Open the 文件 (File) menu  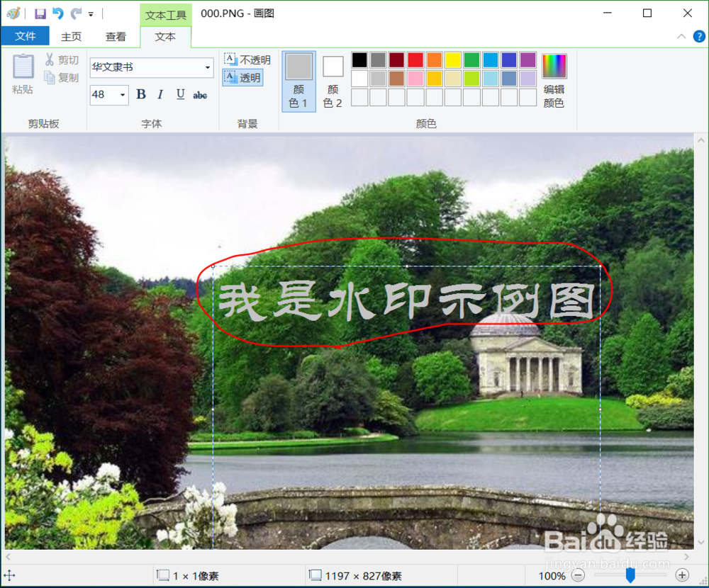tap(26, 35)
